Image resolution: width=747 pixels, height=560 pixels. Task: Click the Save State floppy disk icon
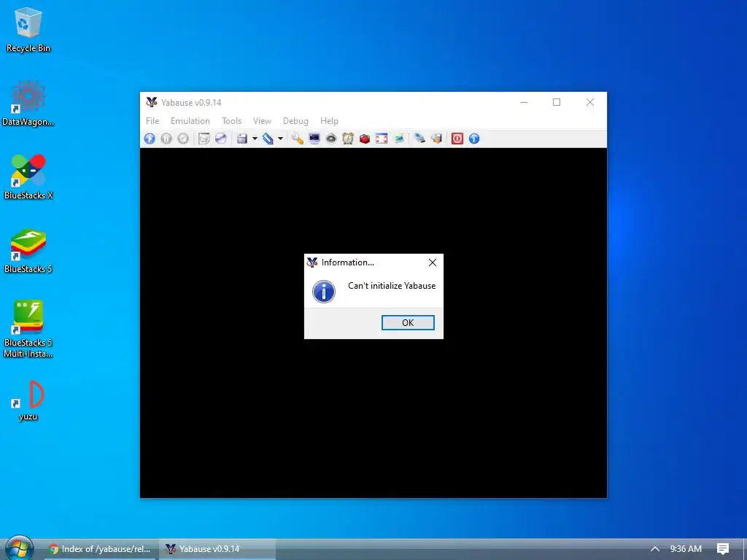[242, 139]
